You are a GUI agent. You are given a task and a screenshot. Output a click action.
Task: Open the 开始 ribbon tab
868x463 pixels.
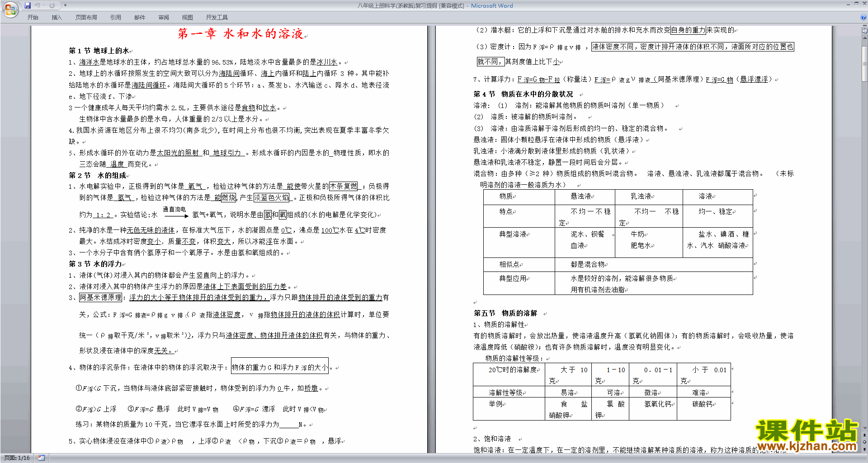click(33, 18)
